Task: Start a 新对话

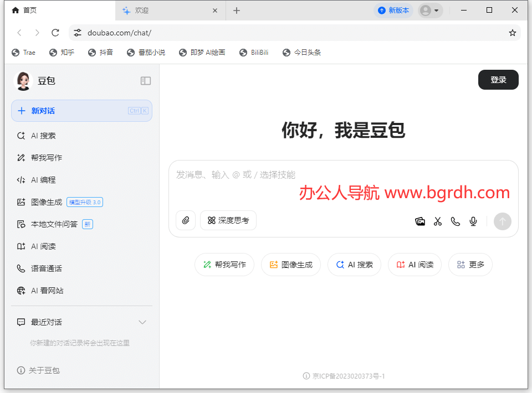Action: pyautogui.click(x=82, y=111)
